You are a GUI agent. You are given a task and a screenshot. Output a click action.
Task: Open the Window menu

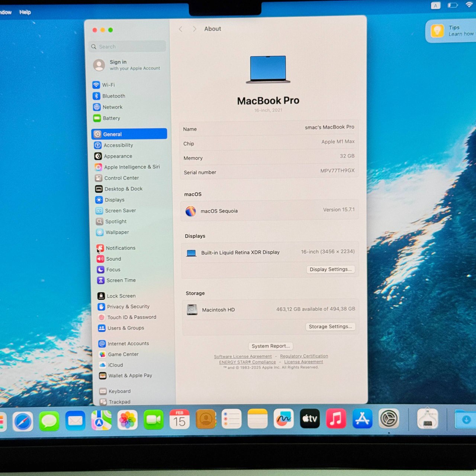click(4, 12)
